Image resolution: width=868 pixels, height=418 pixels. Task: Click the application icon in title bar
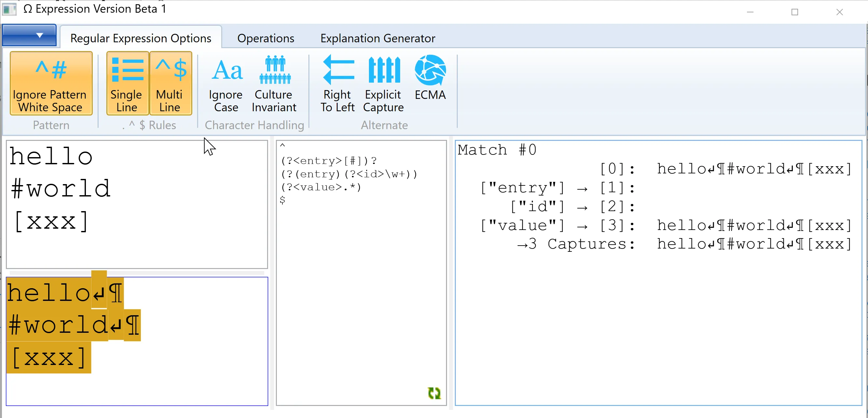(9, 9)
